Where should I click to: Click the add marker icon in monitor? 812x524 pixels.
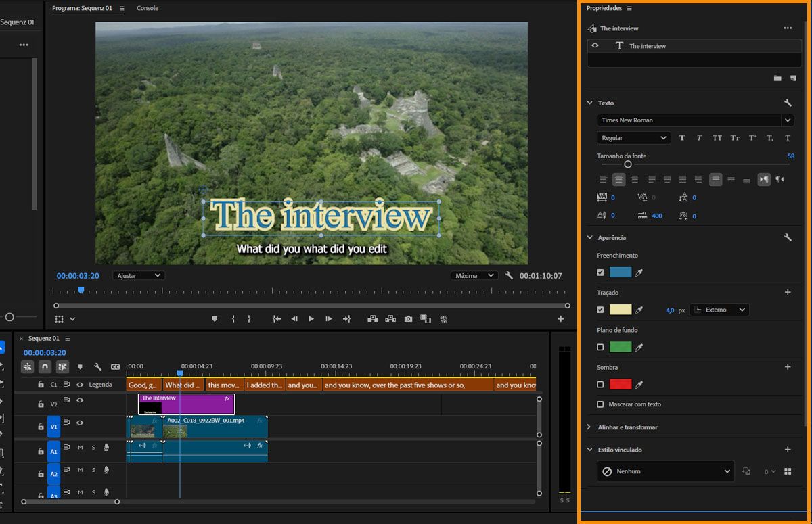point(215,318)
